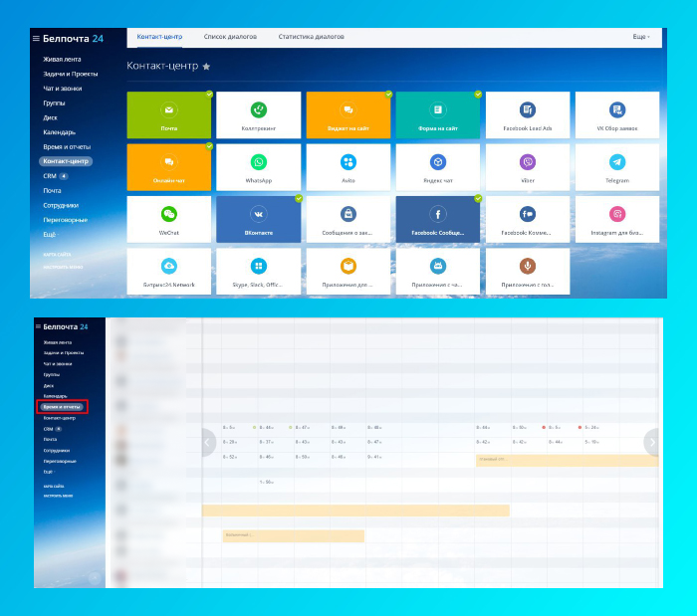Viewport: 697px width, 616px height.
Task: Connect the Яндекс чат tile
Action: pos(438,167)
